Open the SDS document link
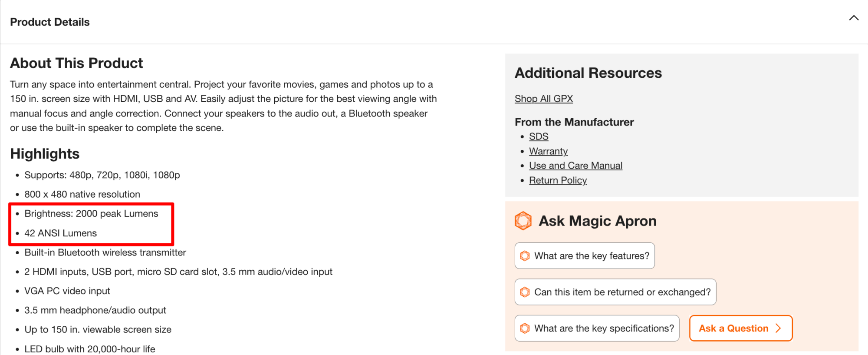The width and height of the screenshot is (868, 355). pyautogui.click(x=539, y=136)
